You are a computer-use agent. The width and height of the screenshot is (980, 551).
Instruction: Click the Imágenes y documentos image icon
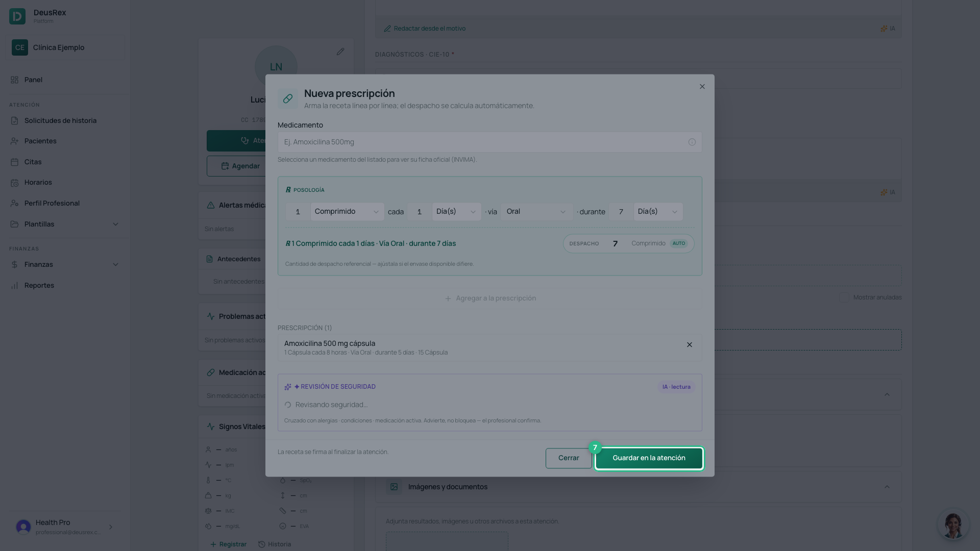tap(394, 487)
